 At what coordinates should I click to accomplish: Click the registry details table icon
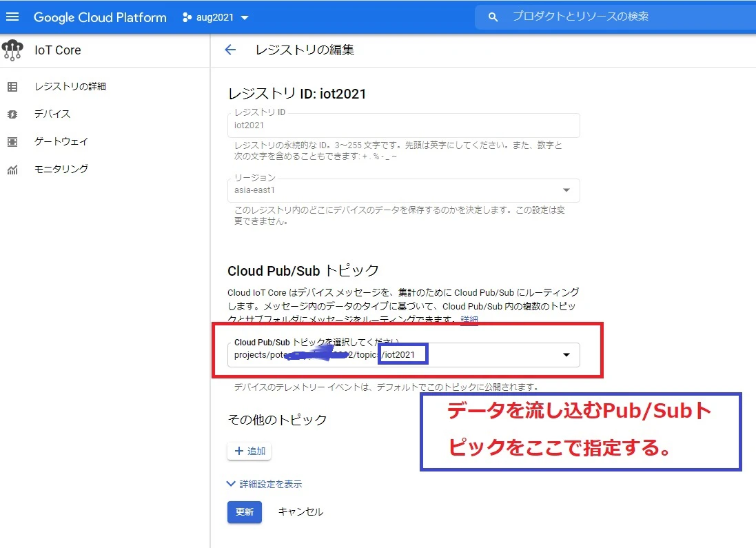tap(12, 87)
